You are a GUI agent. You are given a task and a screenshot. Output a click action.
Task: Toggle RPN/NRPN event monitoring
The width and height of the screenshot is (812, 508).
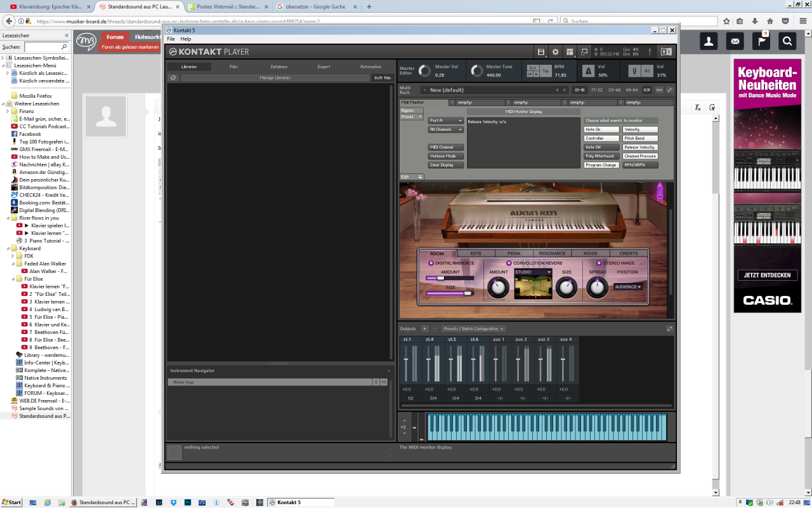click(641, 165)
